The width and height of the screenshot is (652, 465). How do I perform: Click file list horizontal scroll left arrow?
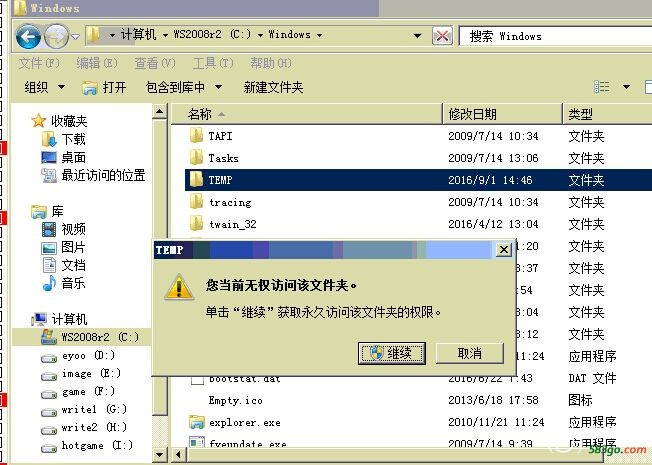click(x=178, y=455)
